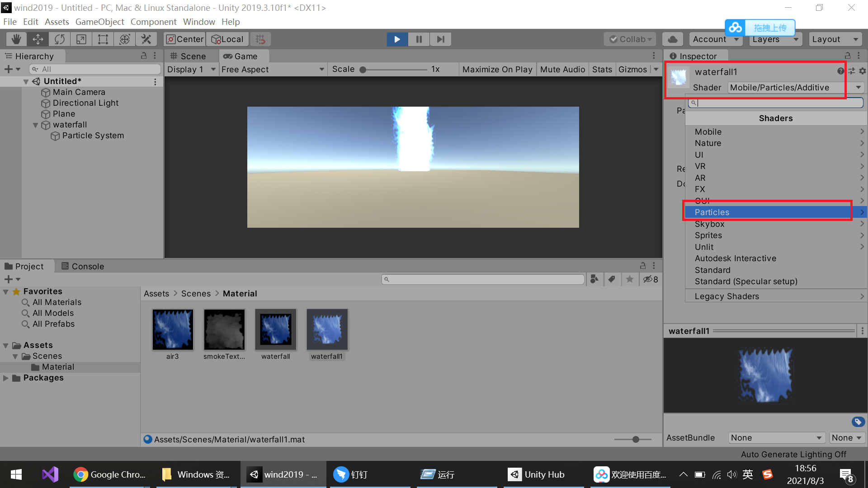Viewport: 868px width, 488px height.
Task: Click the Project search field
Action: (483, 279)
